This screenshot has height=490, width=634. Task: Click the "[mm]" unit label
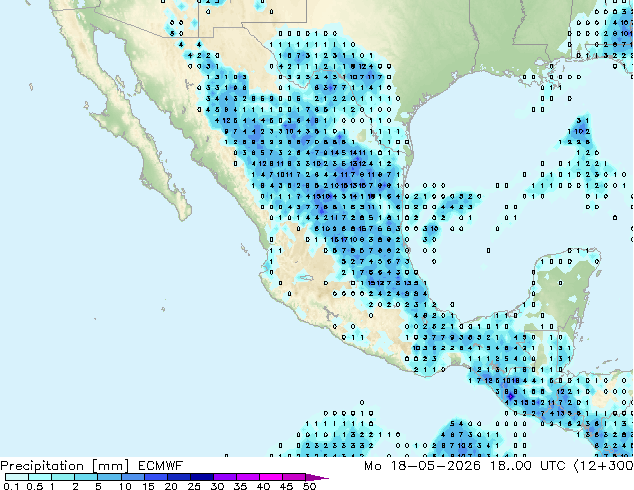point(110,466)
